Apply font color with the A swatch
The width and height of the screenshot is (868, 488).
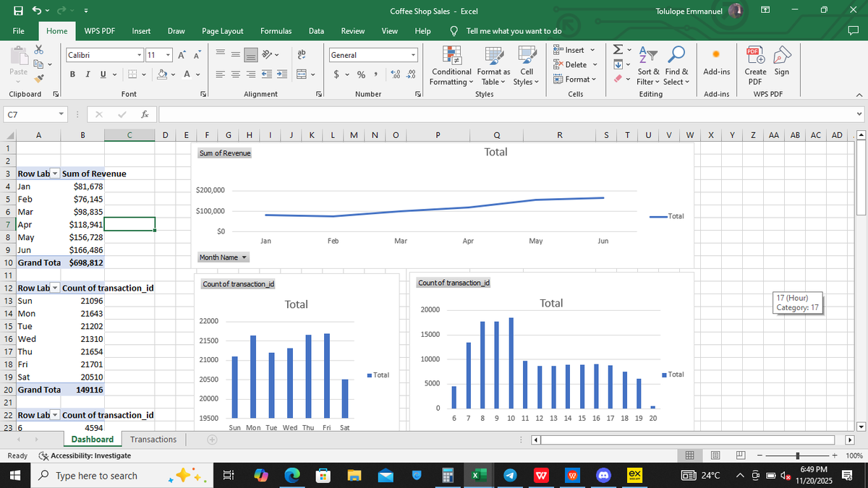(187, 75)
